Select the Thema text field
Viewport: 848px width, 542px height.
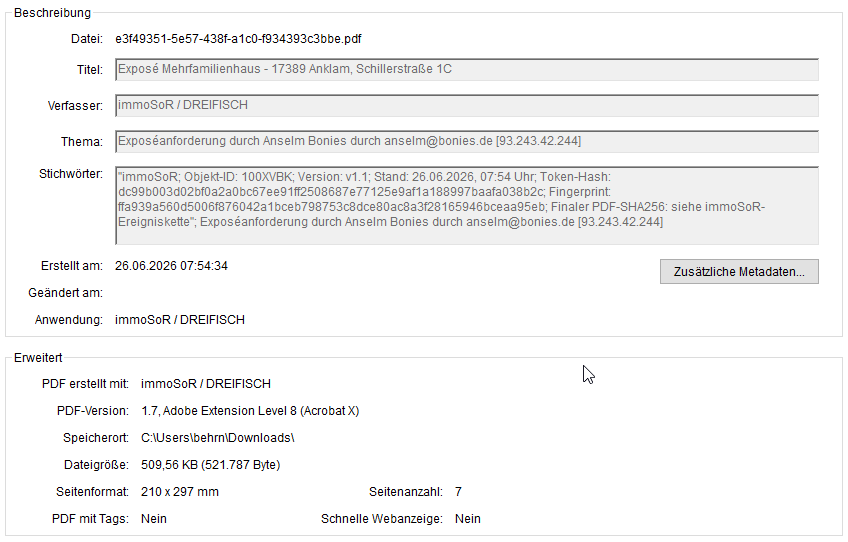point(467,141)
